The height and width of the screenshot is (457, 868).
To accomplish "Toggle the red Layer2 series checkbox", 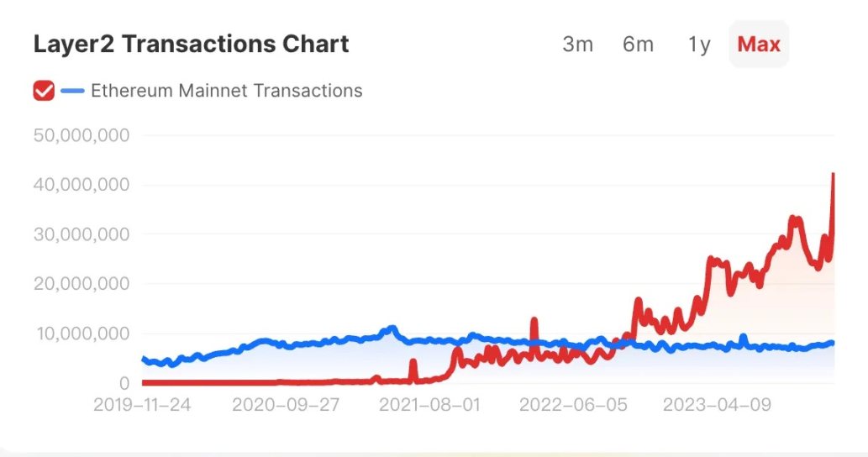I will tap(44, 91).
